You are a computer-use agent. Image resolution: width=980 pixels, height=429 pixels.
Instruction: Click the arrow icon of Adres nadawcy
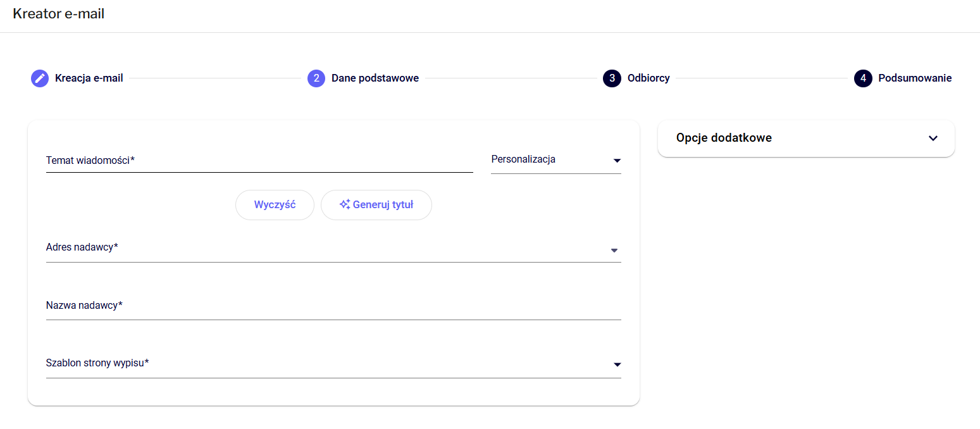coord(614,251)
